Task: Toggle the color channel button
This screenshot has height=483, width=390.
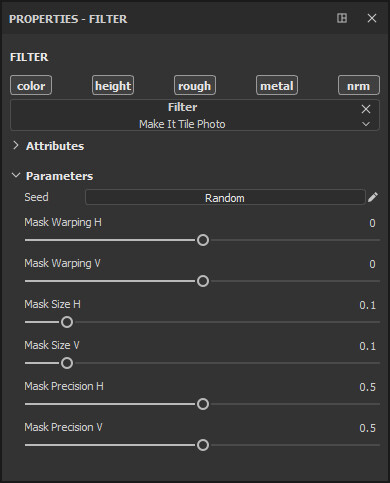Action: tap(31, 86)
